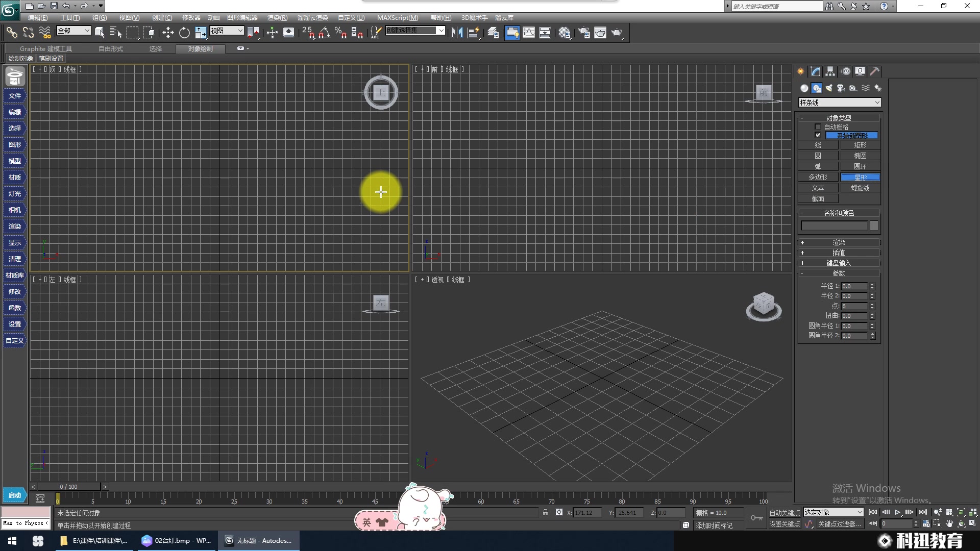Click the 矩形 shape button
980x551 pixels.
860,145
